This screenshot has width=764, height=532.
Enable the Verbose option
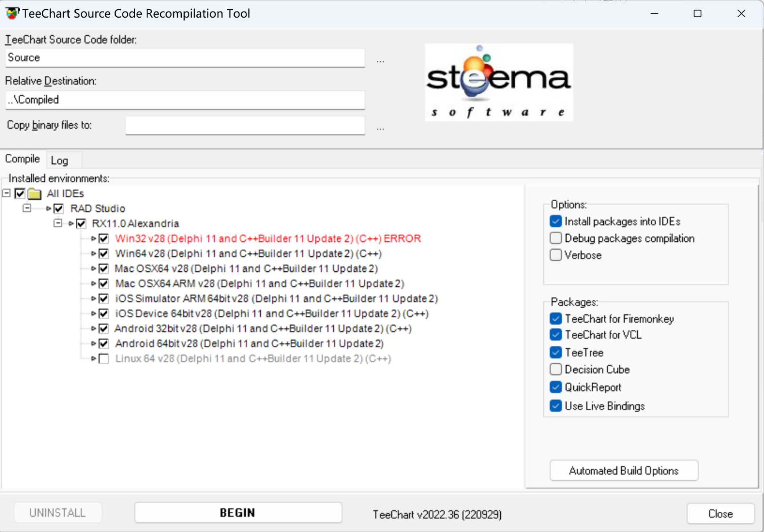point(556,255)
